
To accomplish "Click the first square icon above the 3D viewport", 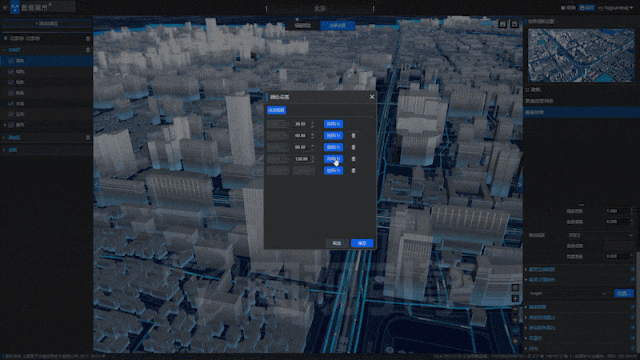I will click(502, 24).
